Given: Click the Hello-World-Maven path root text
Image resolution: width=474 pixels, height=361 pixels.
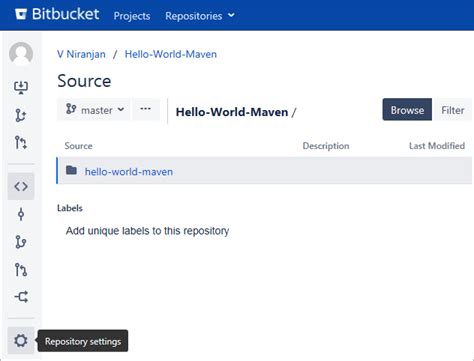Looking at the screenshot, I should pyautogui.click(x=232, y=112).
